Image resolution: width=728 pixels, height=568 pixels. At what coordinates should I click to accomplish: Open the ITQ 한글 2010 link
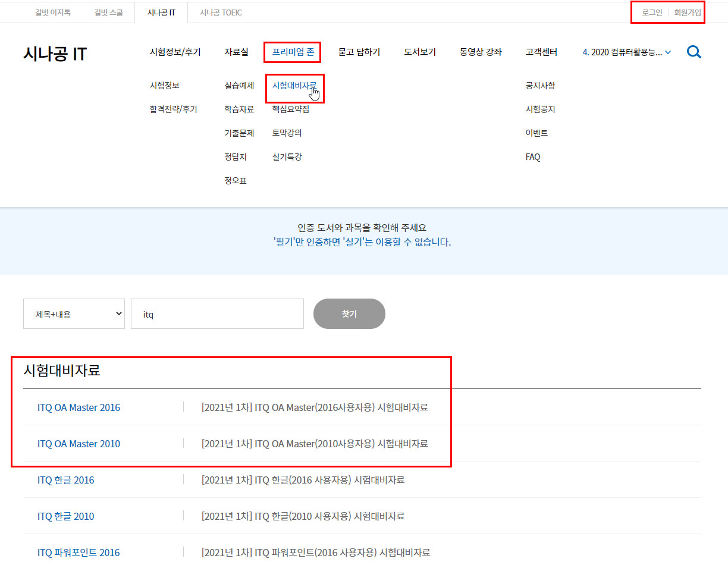[65, 516]
